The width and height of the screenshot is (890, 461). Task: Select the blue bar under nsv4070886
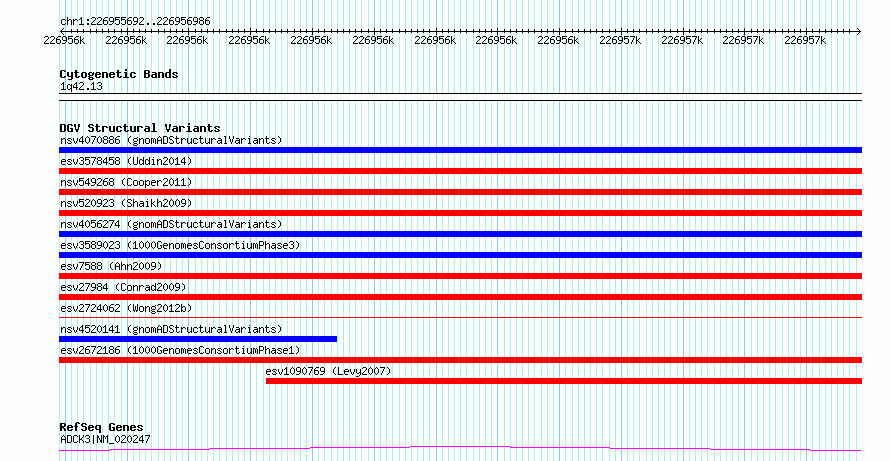[460, 150]
